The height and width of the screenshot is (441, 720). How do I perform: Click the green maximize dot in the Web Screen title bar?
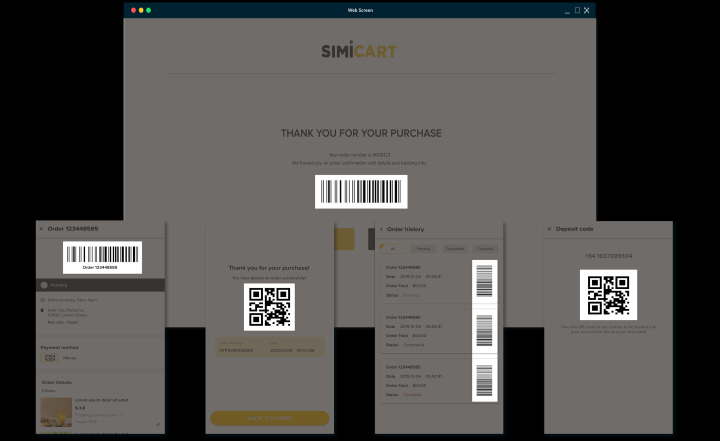pyautogui.click(x=148, y=10)
